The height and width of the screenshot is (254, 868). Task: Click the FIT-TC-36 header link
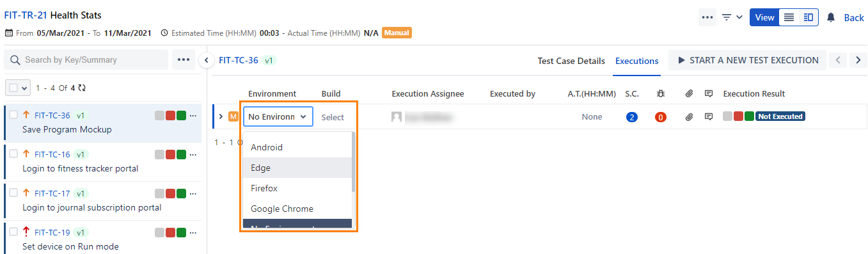239,60
